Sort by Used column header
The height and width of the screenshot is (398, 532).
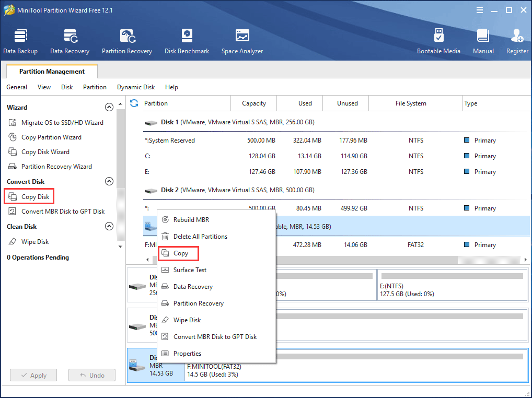tap(300, 103)
